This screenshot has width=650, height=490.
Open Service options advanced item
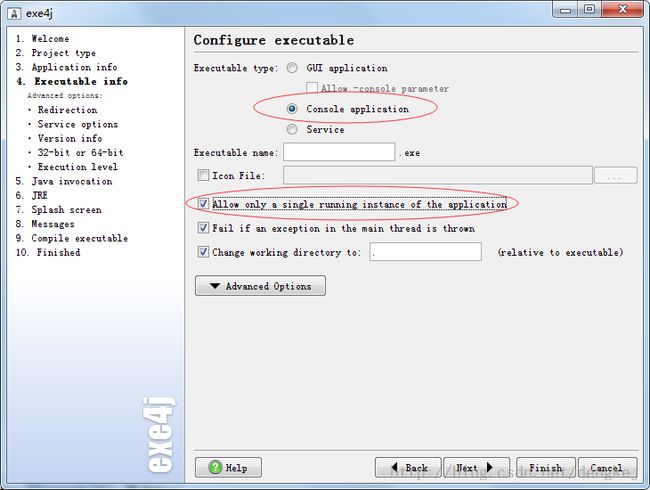(78, 124)
